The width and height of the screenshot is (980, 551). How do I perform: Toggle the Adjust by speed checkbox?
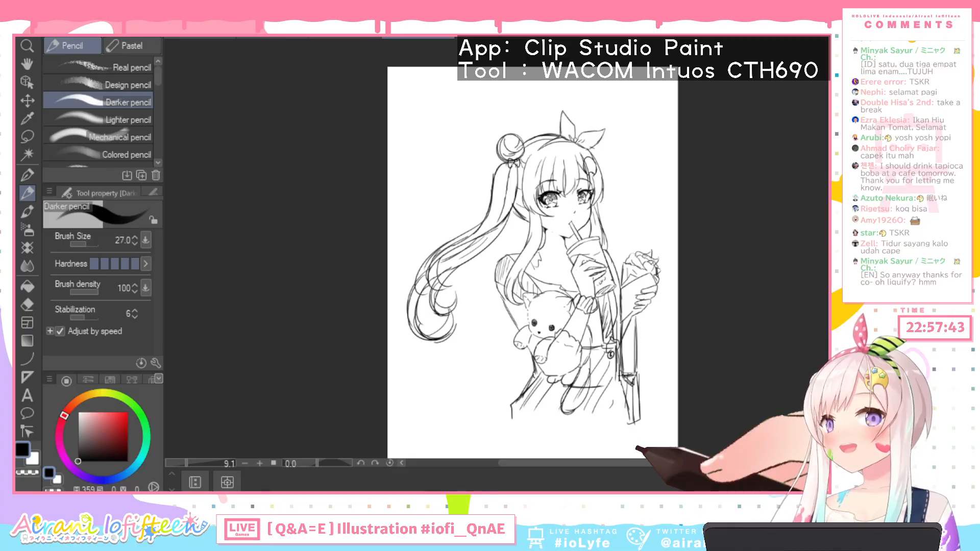point(60,331)
